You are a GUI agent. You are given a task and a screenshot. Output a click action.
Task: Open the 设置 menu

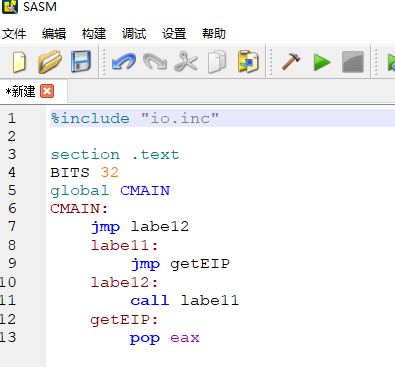[x=174, y=34]
